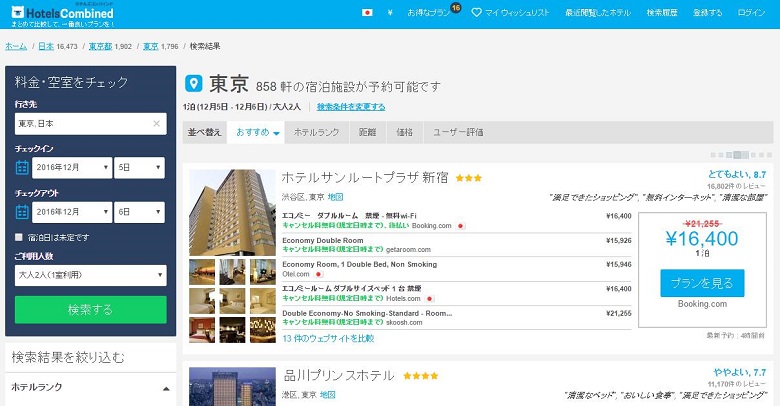This screenshot has width=780, height=406.
Task: Click the three-star rating of Sunroute Plaza
Action: pyautogui.click(x=469, y=178)
